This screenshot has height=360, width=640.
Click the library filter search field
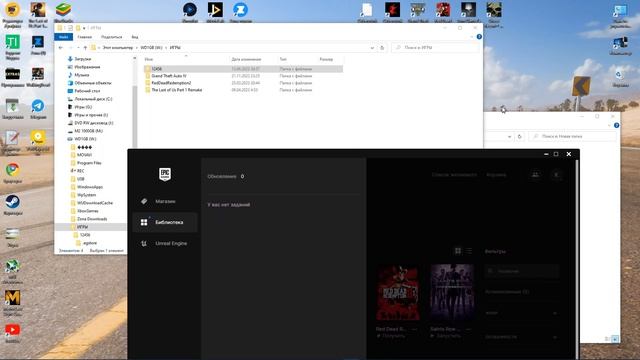coord(522,271)
